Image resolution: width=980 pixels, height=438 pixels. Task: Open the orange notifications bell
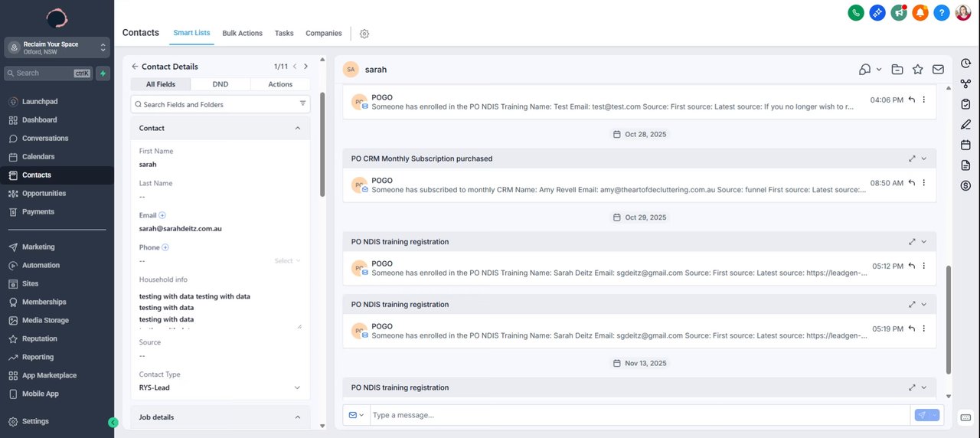[x=920, y=12]
